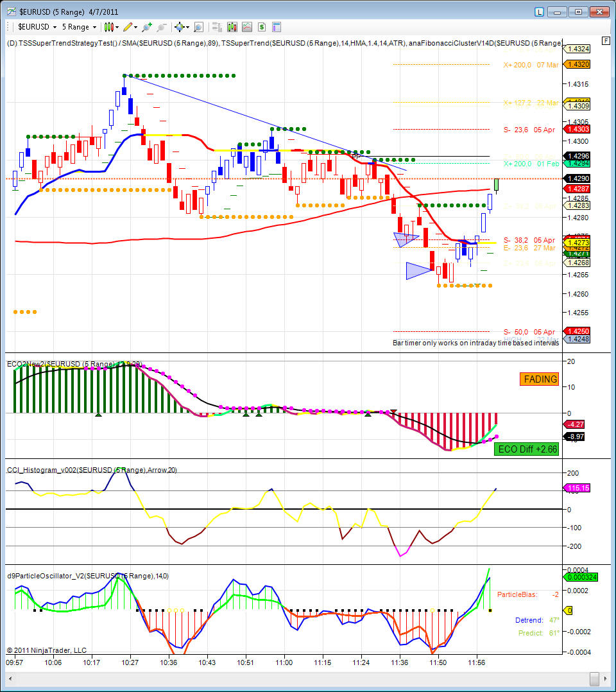Open the strategies dollar sign icon
This screenshot has height=692, width=616.
click(x=262, y=28)
